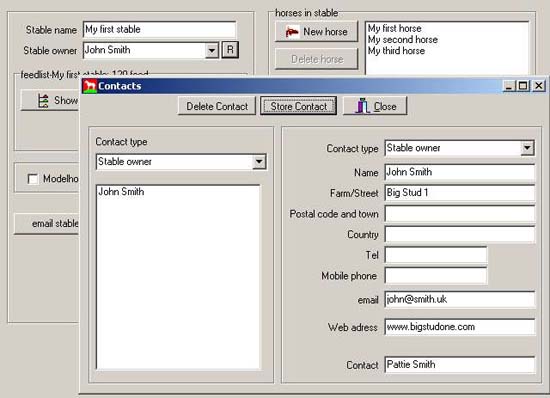Click the red horse icon on New horse
Image resolution: width=550 pixels, height=398 pixels.
pyautogui.click(x=292, y=32)
